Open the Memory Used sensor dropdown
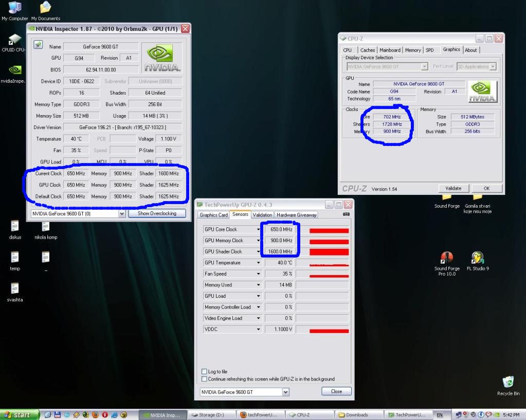This screenshot has width=526, height=420. pyautogui.click(x=258, y=285)
